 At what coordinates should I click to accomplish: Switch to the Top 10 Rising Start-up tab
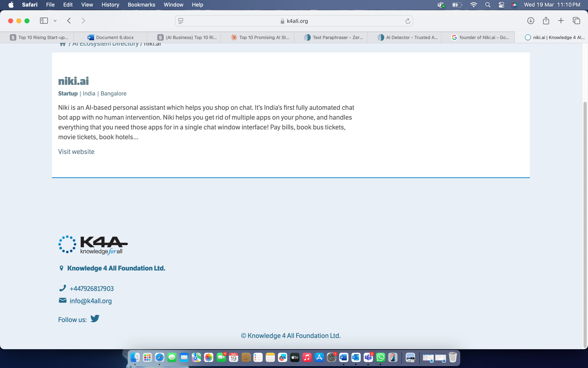tap(37, 37)
